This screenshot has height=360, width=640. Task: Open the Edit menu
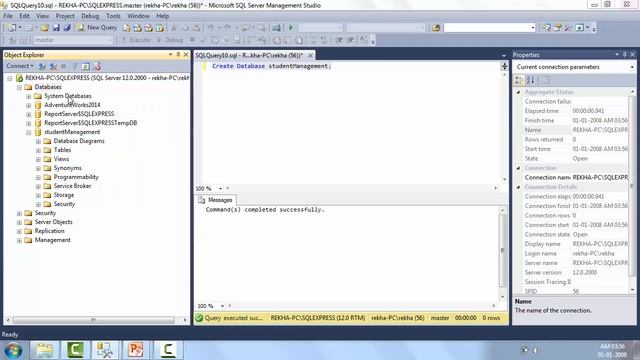[x=24, y=16]
